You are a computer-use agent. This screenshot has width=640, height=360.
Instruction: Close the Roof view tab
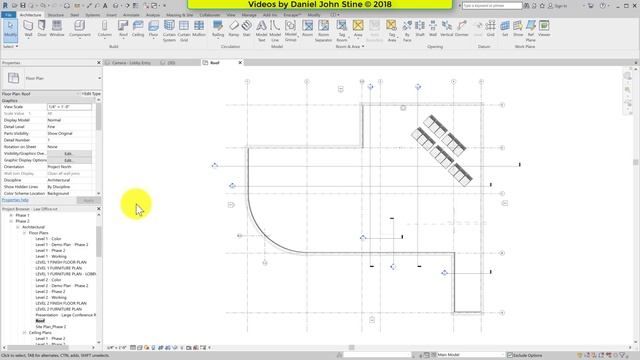[x=240, y=62]
